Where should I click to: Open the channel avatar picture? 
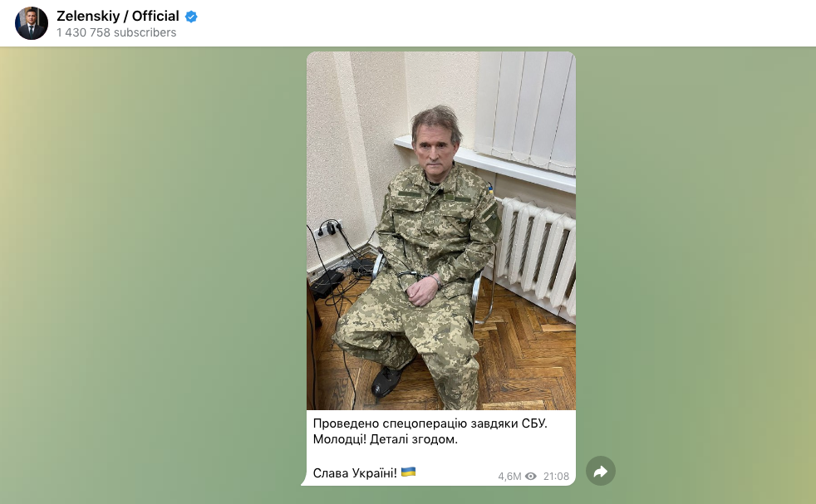click(x=32, y=23)
